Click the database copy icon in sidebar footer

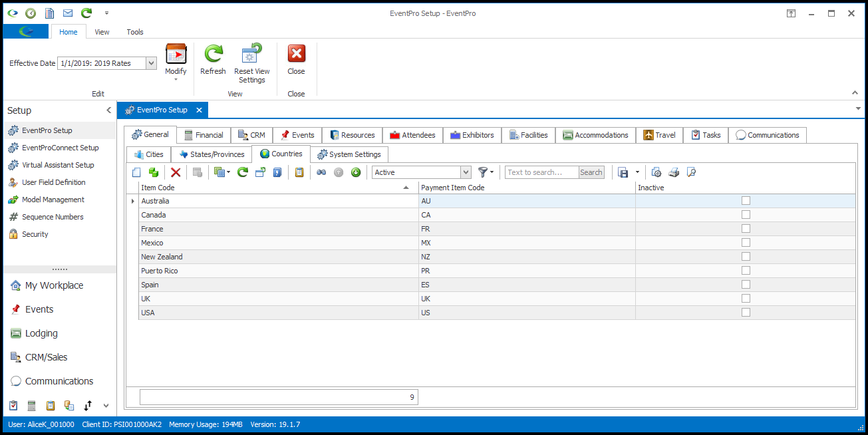pyautogui.click(x=69, y=405)
